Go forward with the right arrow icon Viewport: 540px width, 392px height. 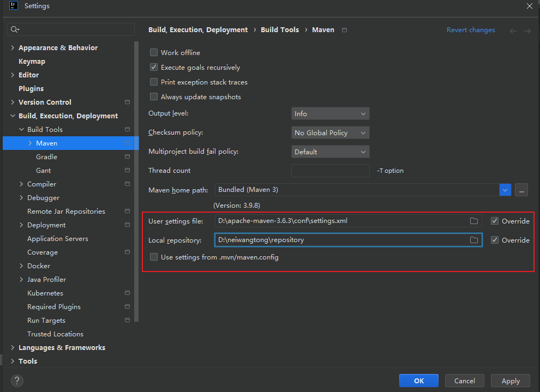(527, 31)
